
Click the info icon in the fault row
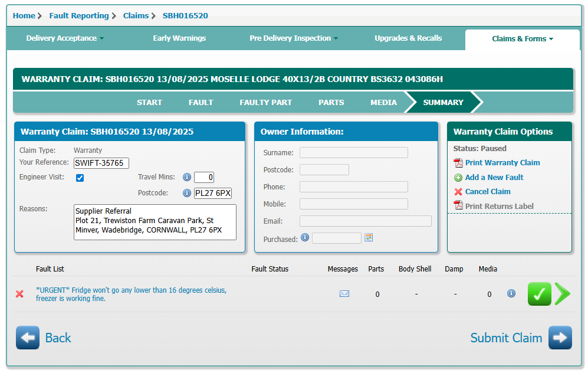511,293
